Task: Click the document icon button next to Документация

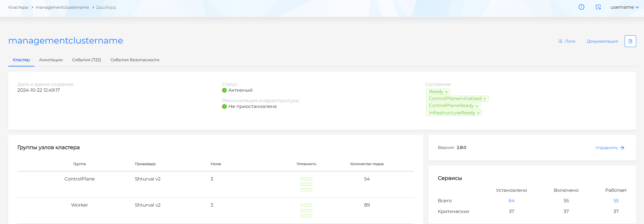Action: 630,41
